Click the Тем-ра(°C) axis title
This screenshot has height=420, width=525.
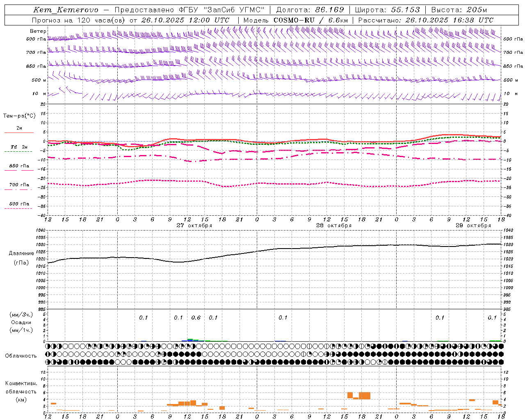(19, 116)
